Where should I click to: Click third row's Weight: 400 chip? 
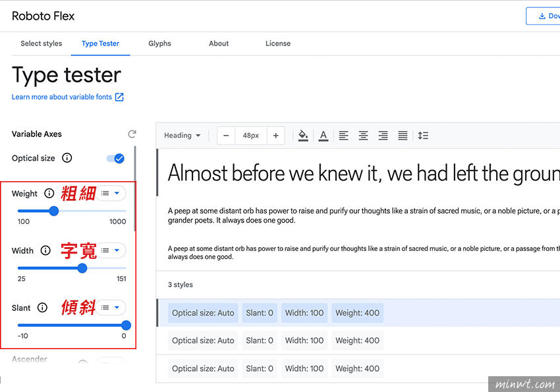click(x=358, y=368)
